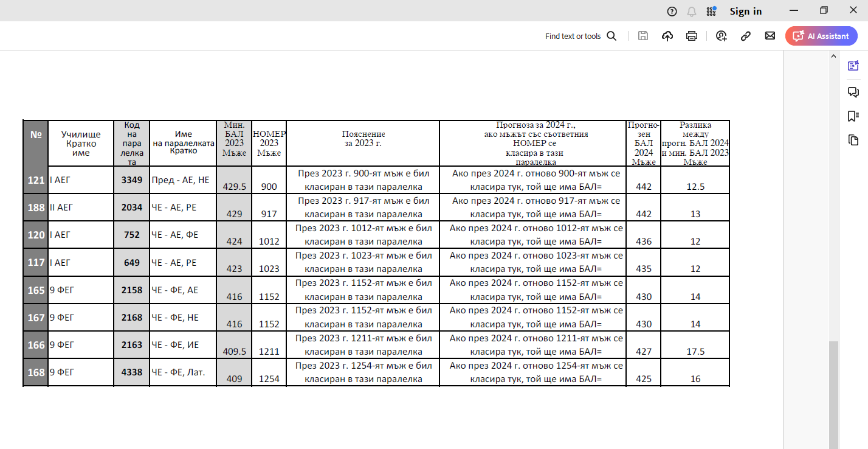Open the Help question mark icon
Image resolution: width=868 pixels, height=449 pixels.
click(672, 11)
